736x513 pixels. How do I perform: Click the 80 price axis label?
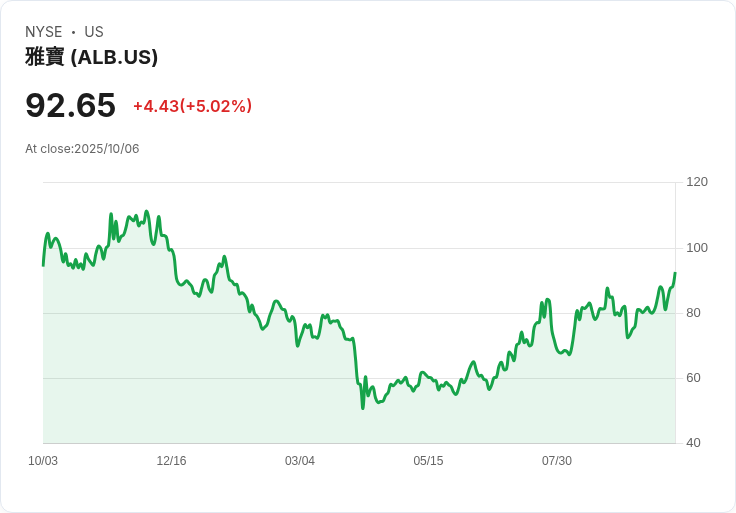[693, 313]
